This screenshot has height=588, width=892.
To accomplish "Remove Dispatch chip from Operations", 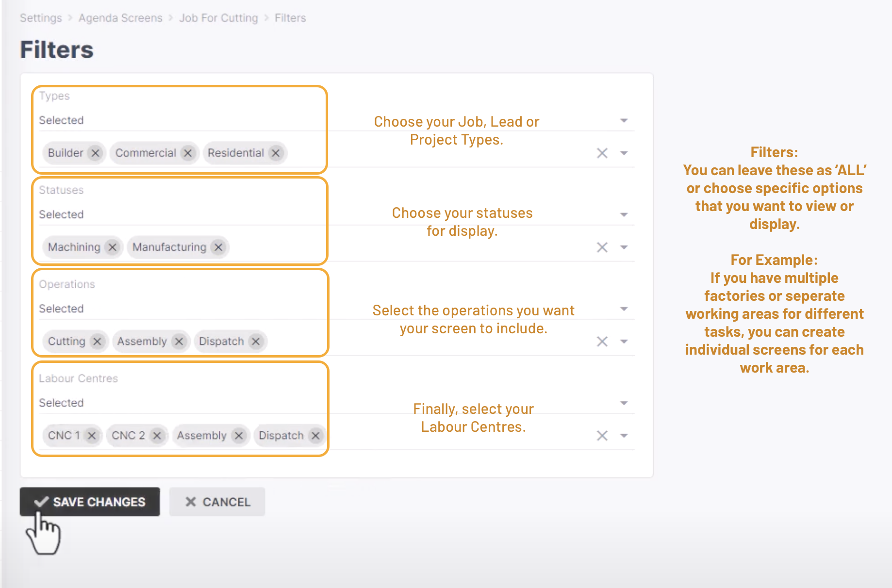I will point(256,342).
